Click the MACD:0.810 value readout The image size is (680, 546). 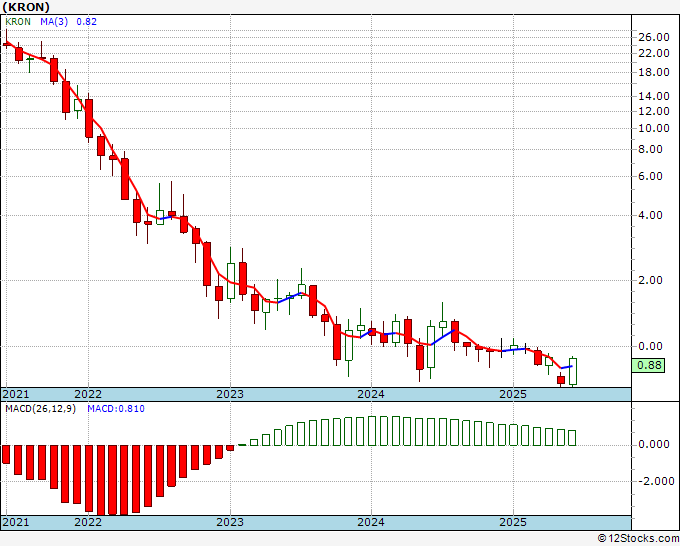[x=116, y=409]
